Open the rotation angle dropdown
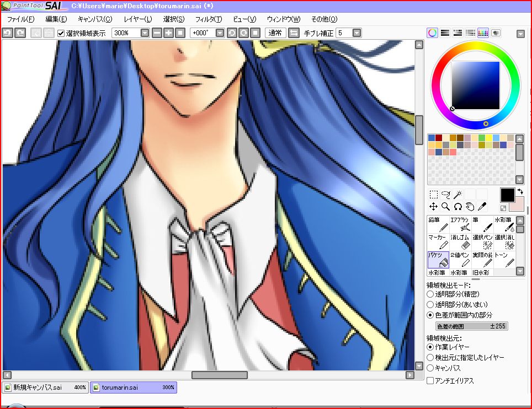The width and height of the screenshot is (532, 409). pos(220,33)
